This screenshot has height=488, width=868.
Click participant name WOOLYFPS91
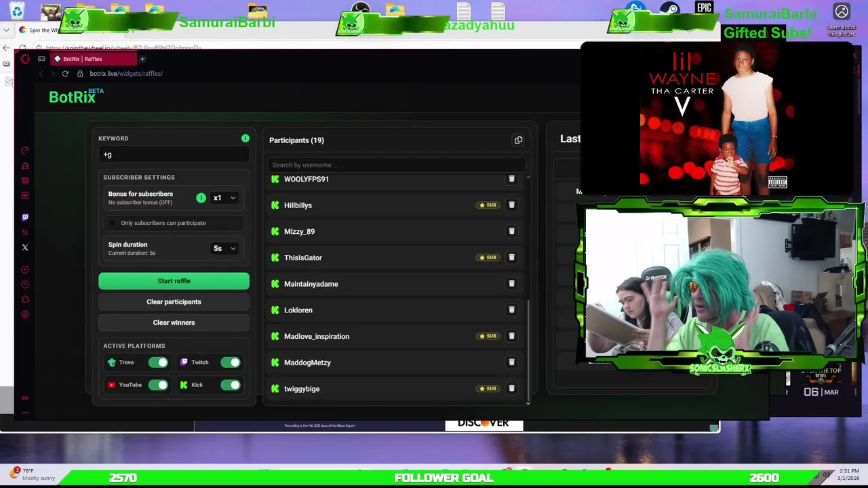tap(307, 179)
